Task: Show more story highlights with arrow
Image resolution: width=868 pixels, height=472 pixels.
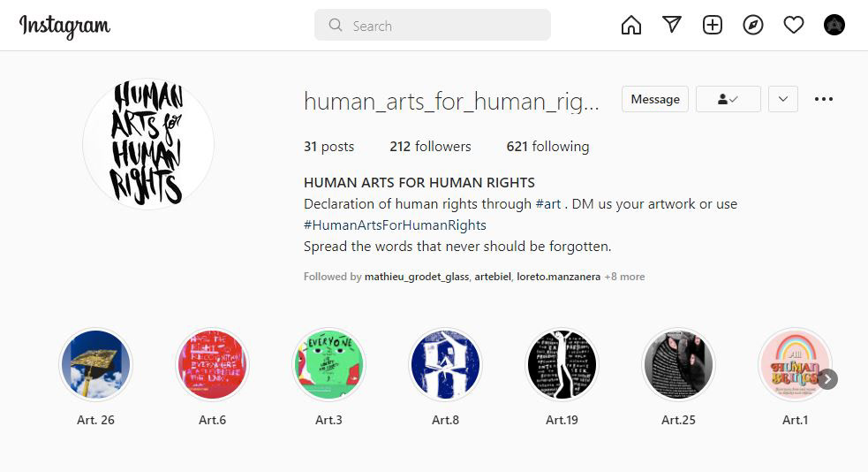Action: [827, 379]
